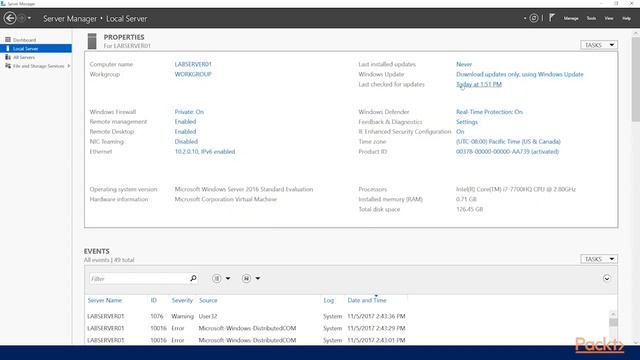640x360 pixels.
Task: Sort events by Log column
Action: tap(329, 300)
